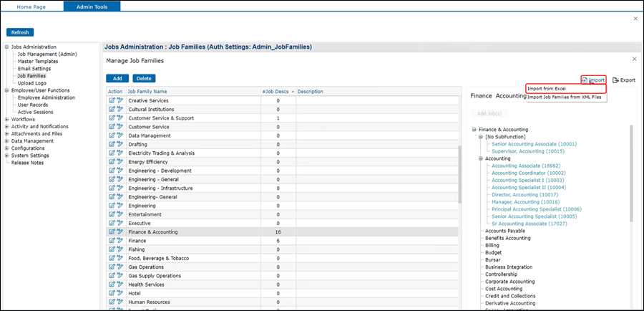Click the second action icon for Drafting row

[119, 144]
